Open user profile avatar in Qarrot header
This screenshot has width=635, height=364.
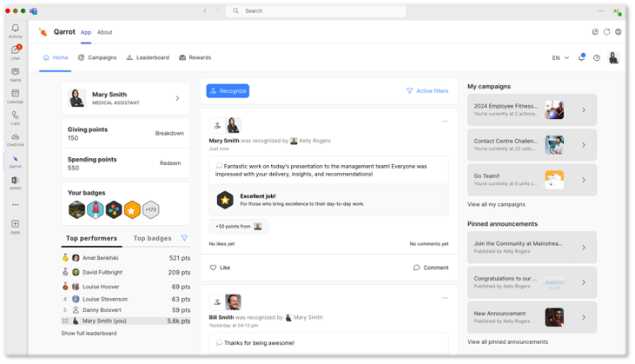(613, 58)
